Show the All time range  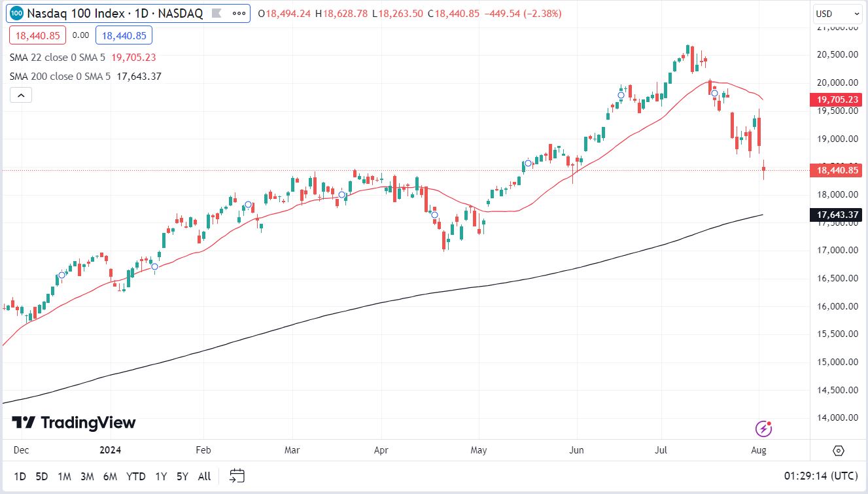tap(204, 476)
